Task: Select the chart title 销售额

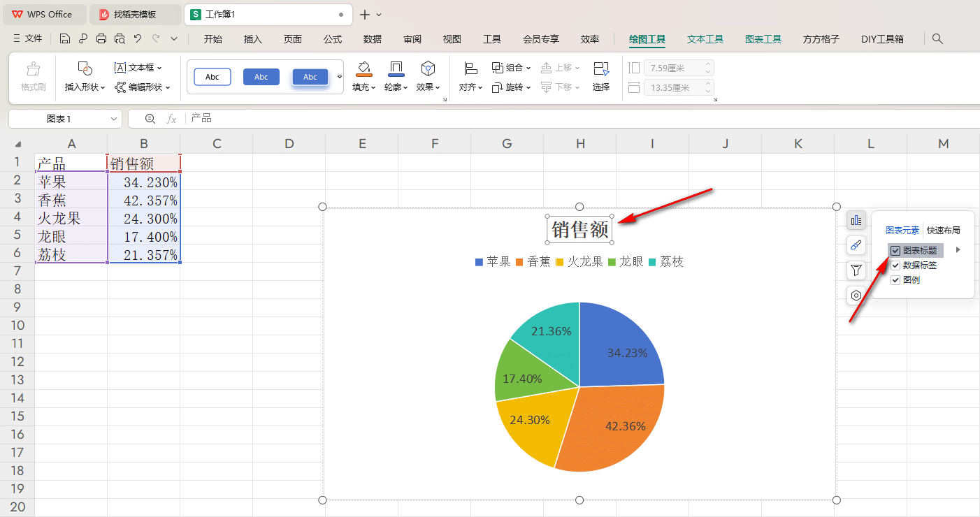Action: coord(579,229)
